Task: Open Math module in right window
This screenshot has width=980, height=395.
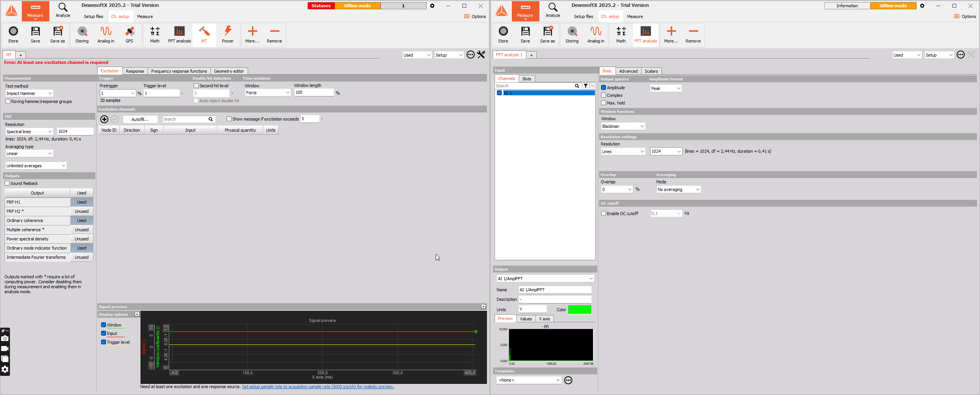Action: pos(621,35)
